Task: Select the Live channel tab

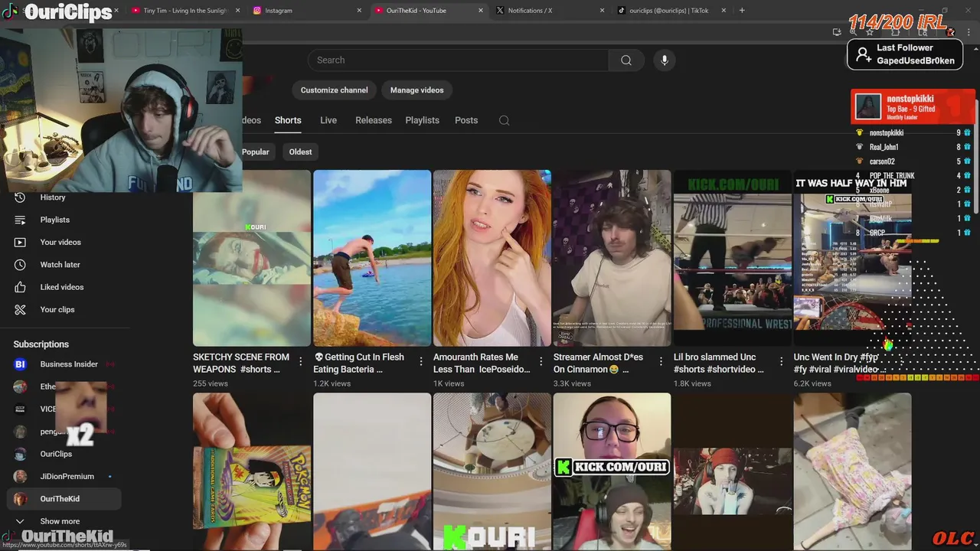Action: (328, 120)
